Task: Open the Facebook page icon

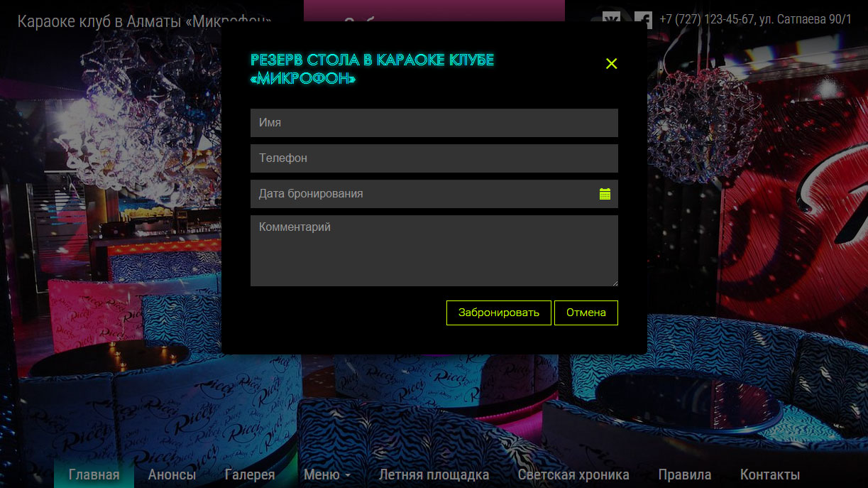Action: pos(643,19)
